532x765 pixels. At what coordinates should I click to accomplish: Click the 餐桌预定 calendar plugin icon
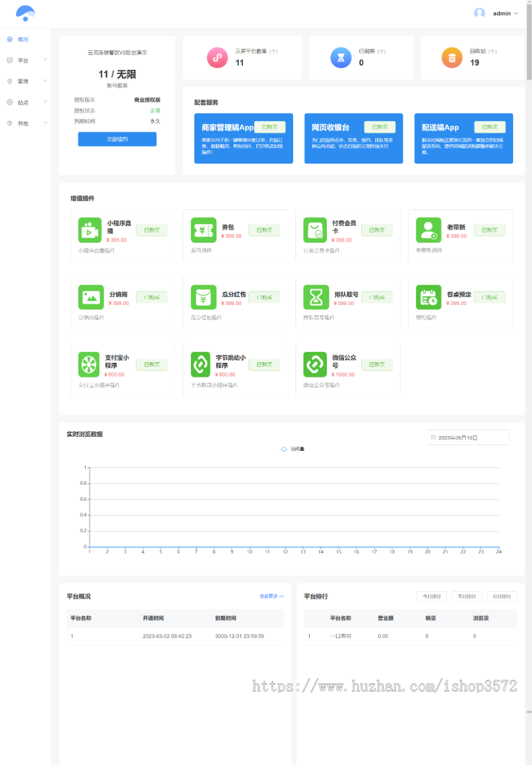click(428, 297)
